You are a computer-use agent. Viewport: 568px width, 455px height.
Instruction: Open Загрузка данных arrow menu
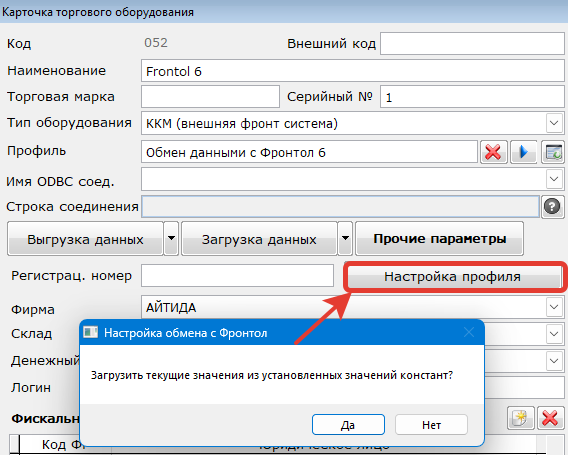point(345,239)
